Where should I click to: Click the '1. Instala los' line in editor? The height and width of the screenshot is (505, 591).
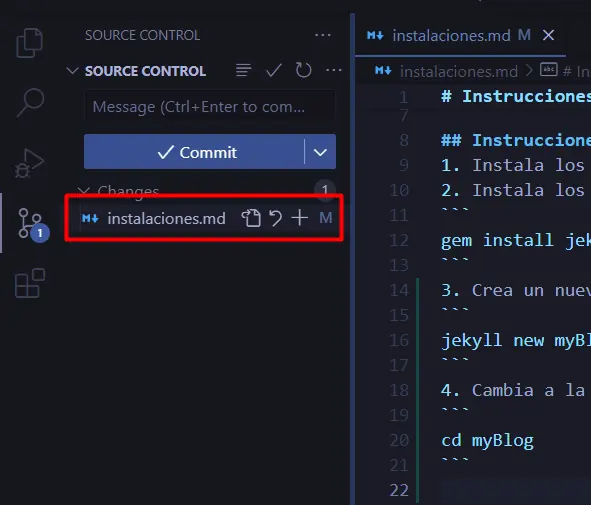(513, 165)
